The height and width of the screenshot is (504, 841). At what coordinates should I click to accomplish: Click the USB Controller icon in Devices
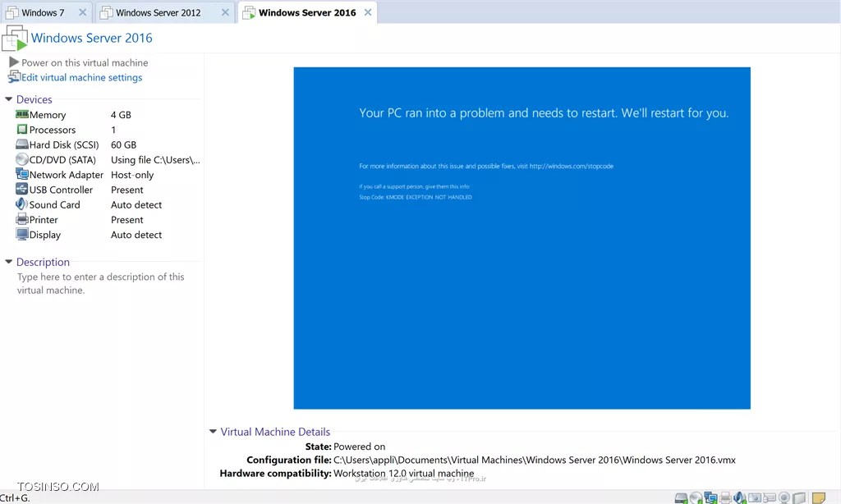click(x=22, y=190)
